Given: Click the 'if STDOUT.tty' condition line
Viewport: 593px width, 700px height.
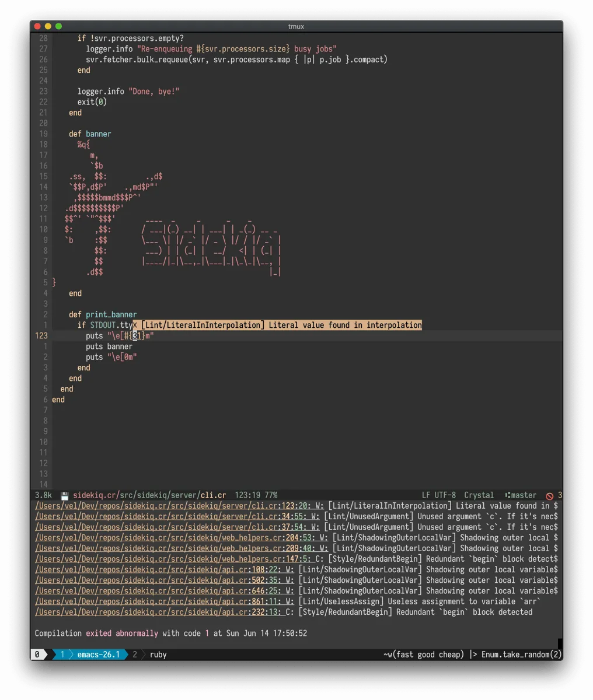Looking at the screenshot, I should coord(105,325).
